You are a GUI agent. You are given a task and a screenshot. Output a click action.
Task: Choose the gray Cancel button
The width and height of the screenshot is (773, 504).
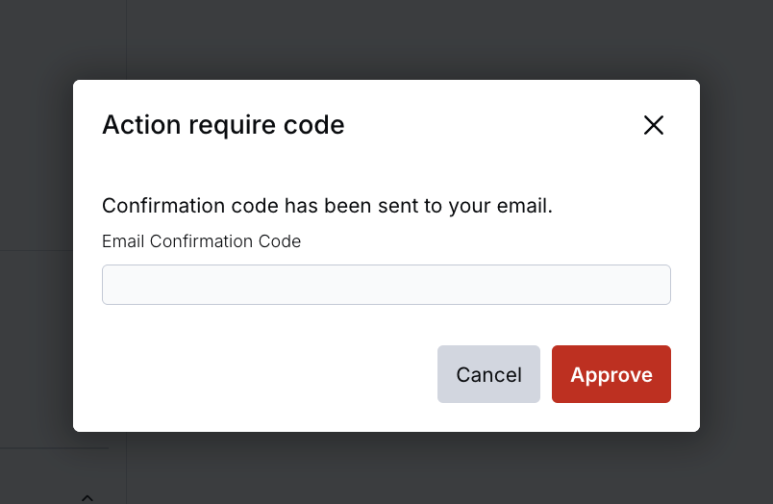tap(489, 374)
